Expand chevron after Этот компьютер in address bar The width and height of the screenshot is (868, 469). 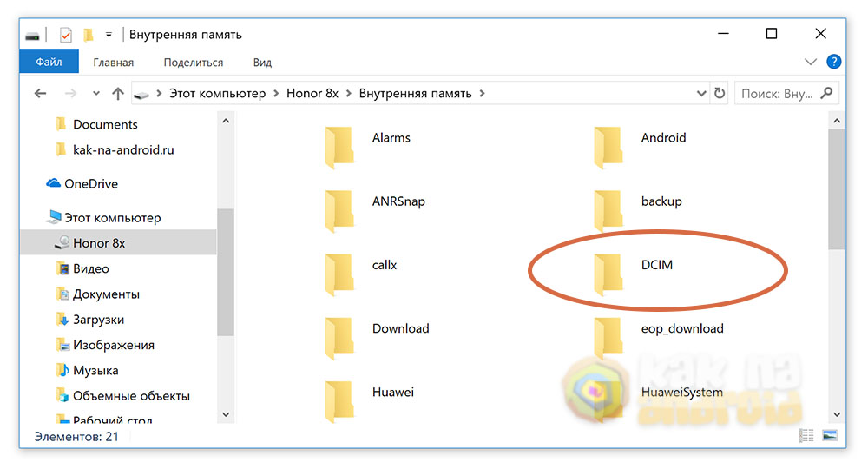pyautogui.click(x=276, y=94)
